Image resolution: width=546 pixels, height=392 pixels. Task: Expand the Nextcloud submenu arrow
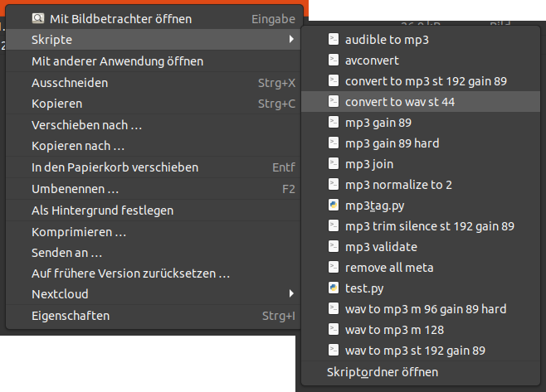coord(291,294)
